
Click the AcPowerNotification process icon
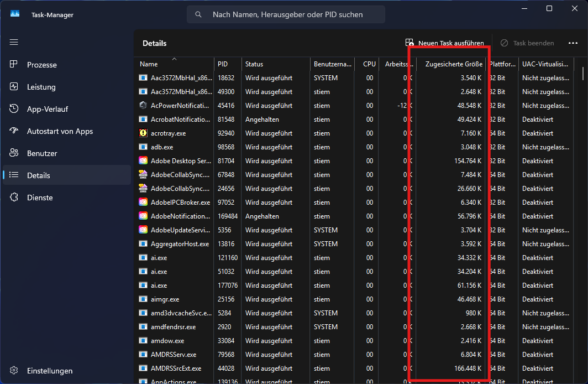(143, 105)
